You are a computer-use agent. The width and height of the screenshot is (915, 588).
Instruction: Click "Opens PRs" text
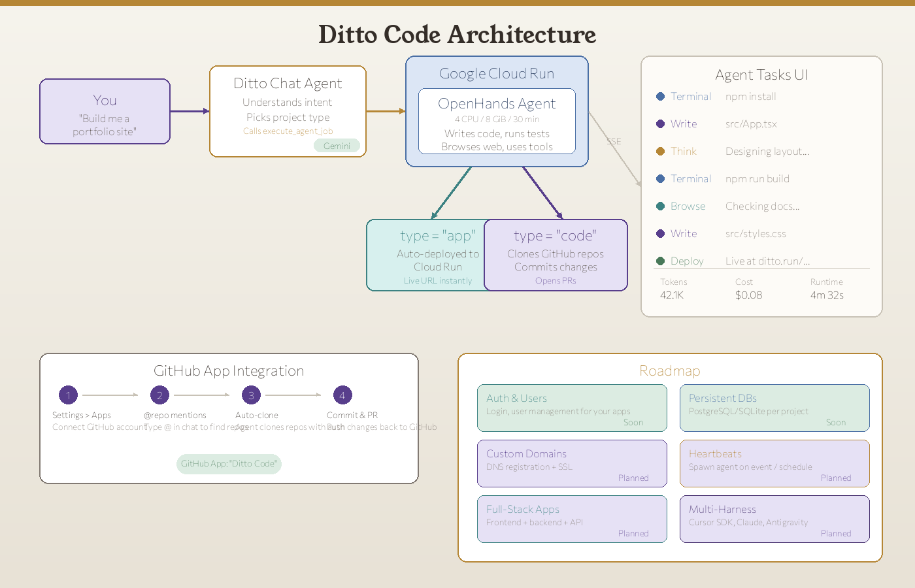click(556, 281)
